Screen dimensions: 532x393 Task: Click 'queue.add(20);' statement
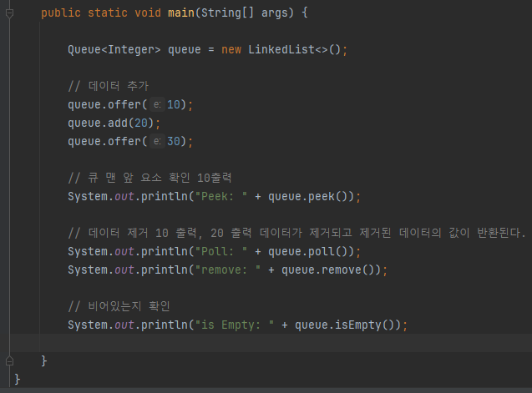[114, 123]
